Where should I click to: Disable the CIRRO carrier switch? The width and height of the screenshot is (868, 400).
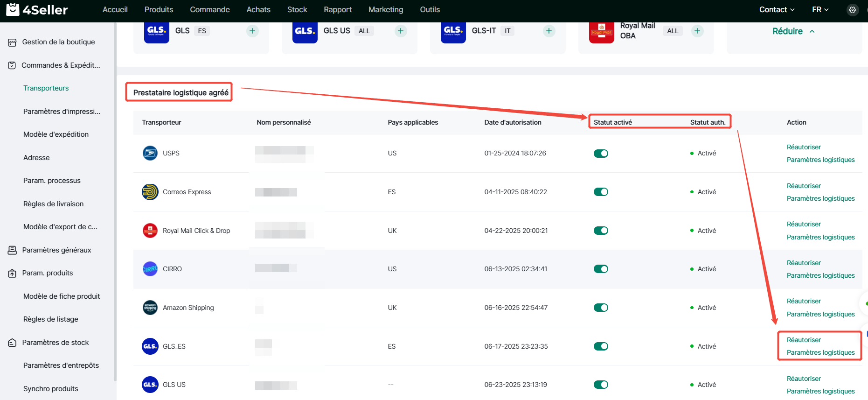tap(601, 269)
